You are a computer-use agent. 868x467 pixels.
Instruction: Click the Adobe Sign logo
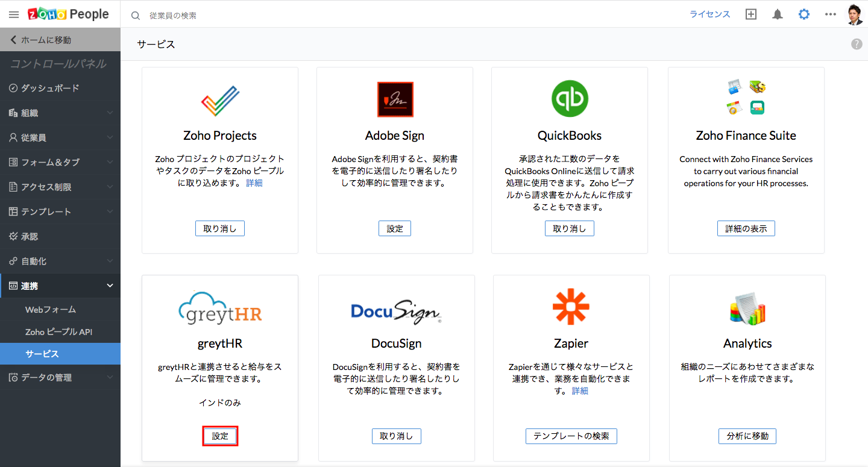395,99
